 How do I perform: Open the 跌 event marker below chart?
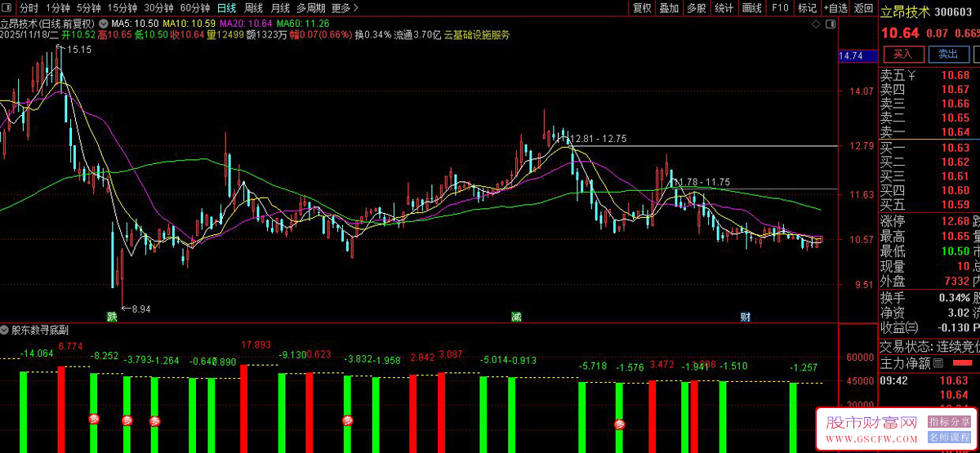[x=111, y=316]
